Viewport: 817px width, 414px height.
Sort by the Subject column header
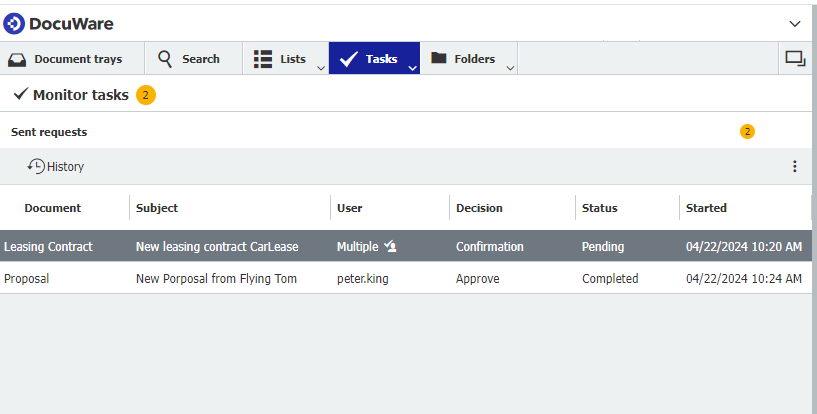[x=157, y=208]
